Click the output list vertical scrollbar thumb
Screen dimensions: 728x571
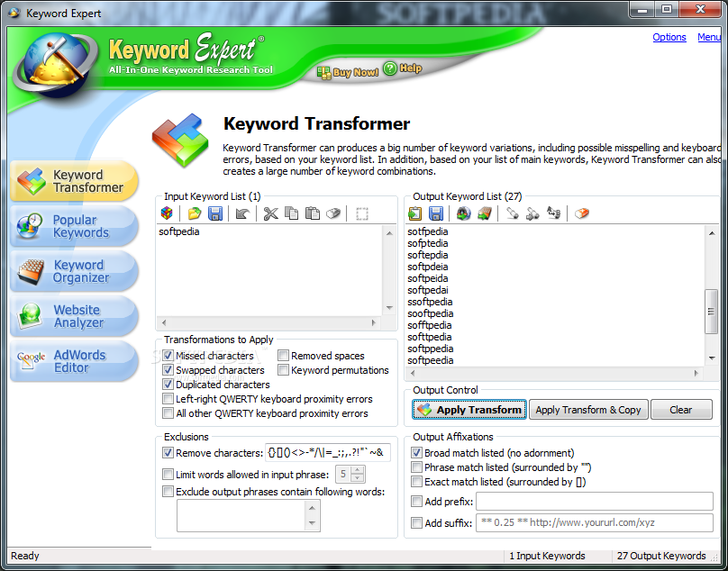[711, 311]
